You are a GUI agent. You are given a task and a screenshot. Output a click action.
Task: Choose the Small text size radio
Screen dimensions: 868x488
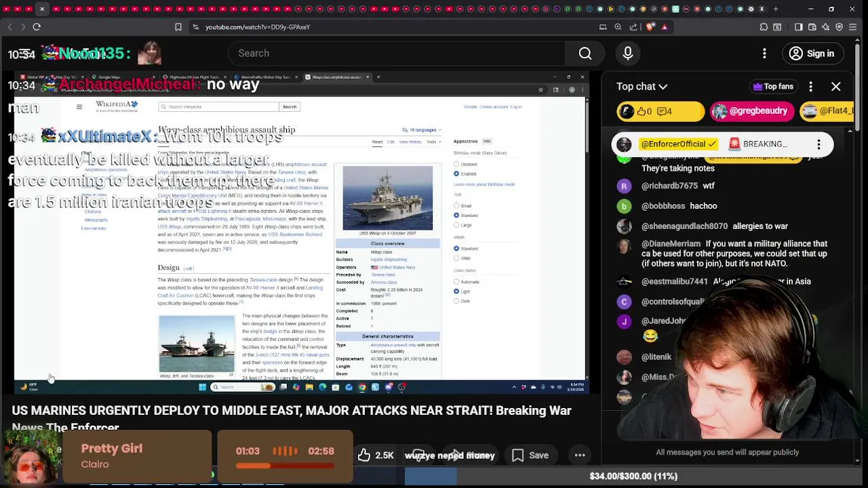pyautogui.click(x=456, y=205)
